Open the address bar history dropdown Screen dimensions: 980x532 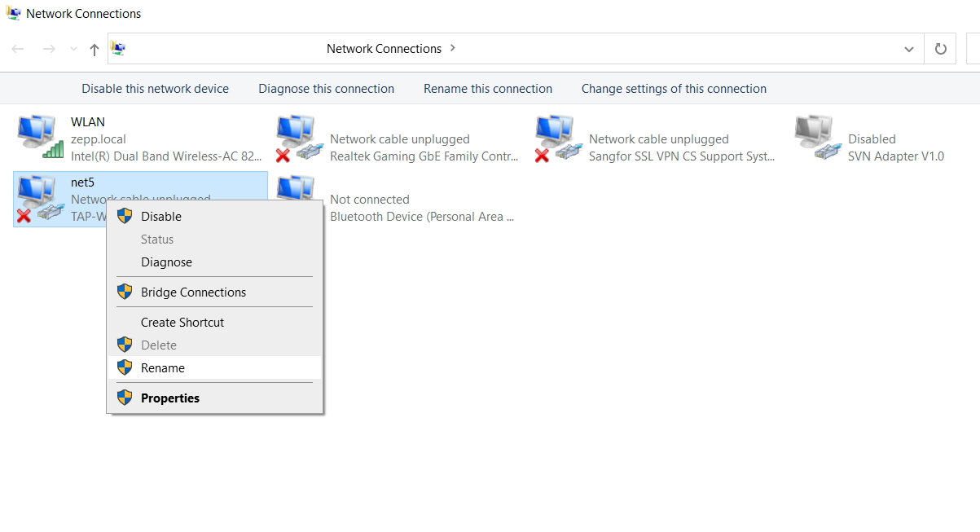coord(908,50)
